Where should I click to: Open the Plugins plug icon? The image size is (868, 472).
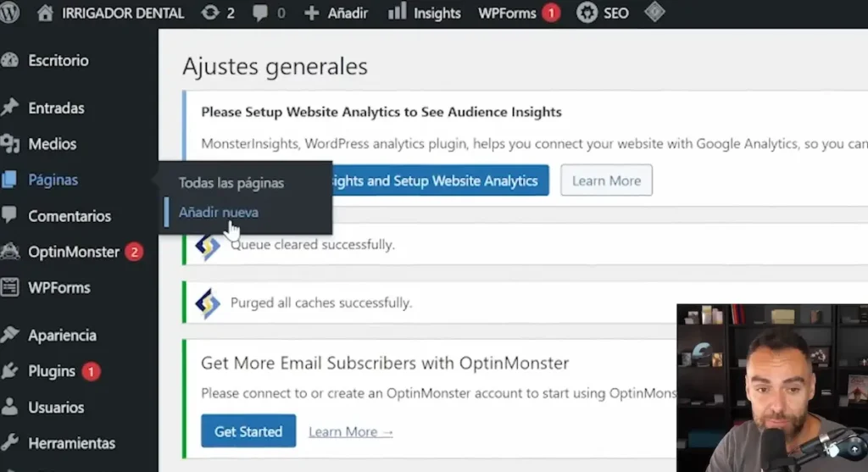[x=9, y=371]
